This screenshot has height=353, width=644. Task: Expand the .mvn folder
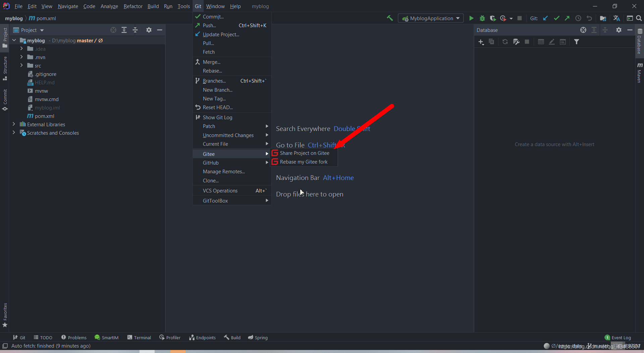[21, 57]
